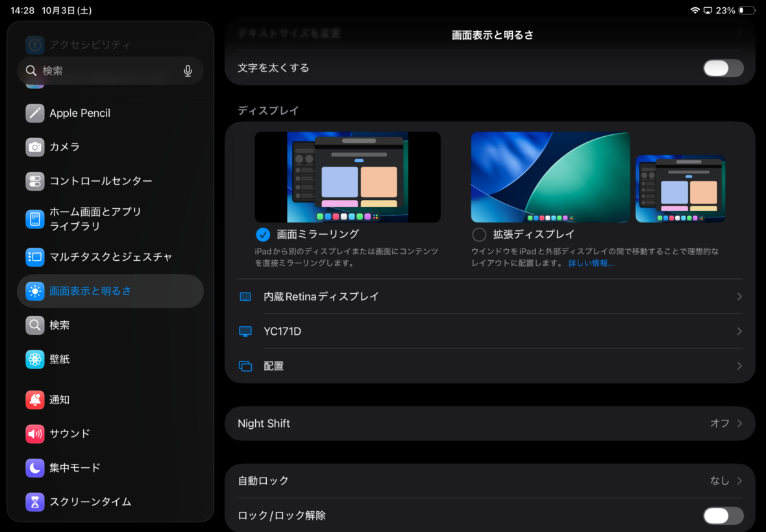Open the 自動ロック setting row
766x532 pixels.
tap(490, 481)
